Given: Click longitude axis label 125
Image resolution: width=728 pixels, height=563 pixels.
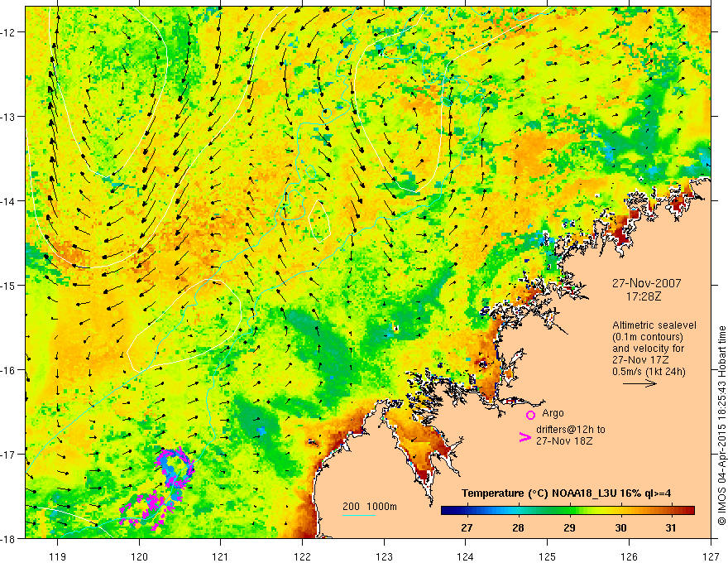Looking at the screenshot, I should tap(548, 556).
